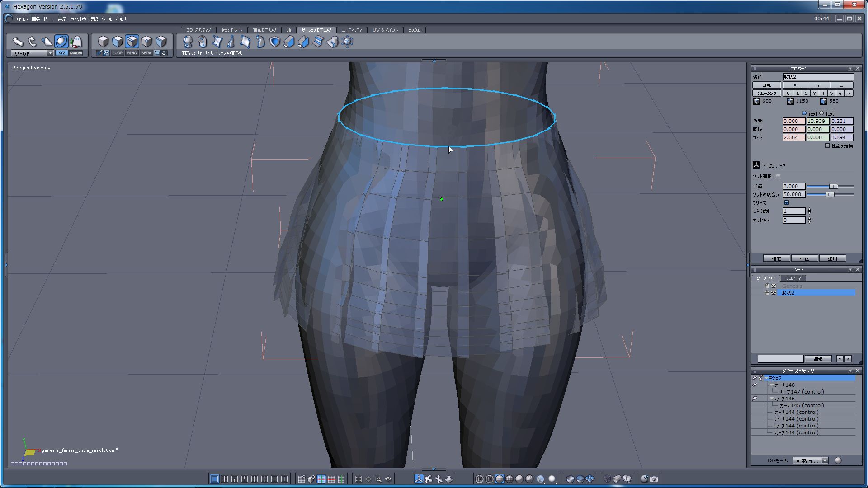Toggle the ソフト選択 checkbox
This screenshot has height=488, width=868.
click(x=778, y=176)
